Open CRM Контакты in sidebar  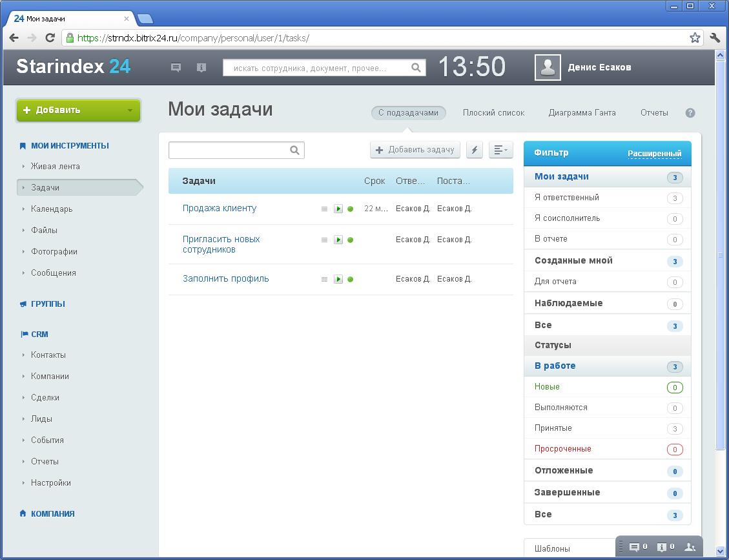click(x=48, y=355)
